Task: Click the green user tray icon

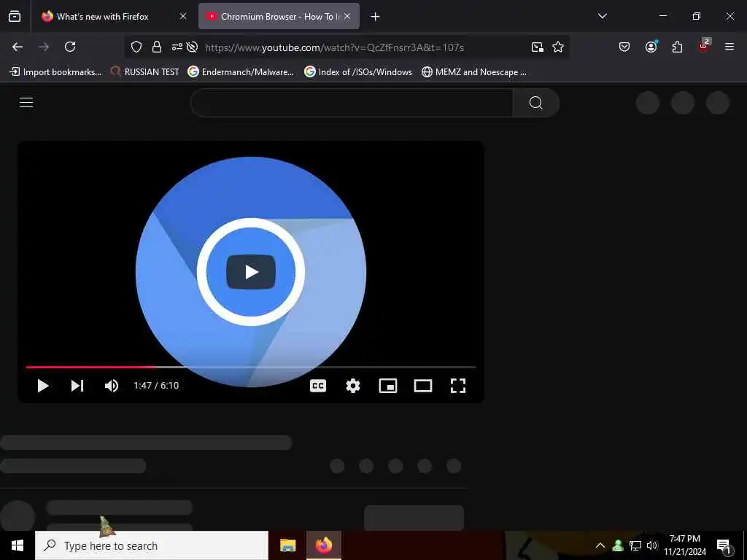Action: click(x=618, y=545)
